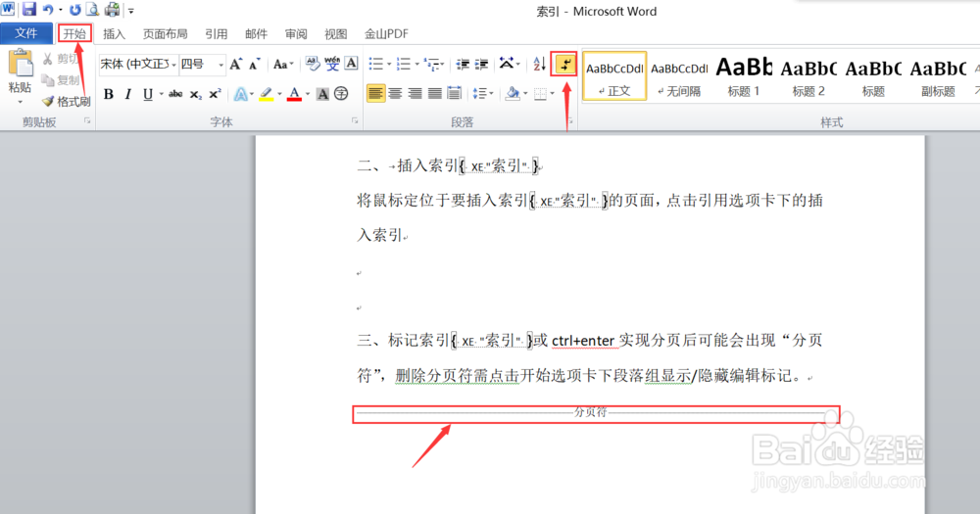Expand the Clipboard (剪贴板) pane launcher
Screen dimensions: 980x514
[x=87, y=121]
